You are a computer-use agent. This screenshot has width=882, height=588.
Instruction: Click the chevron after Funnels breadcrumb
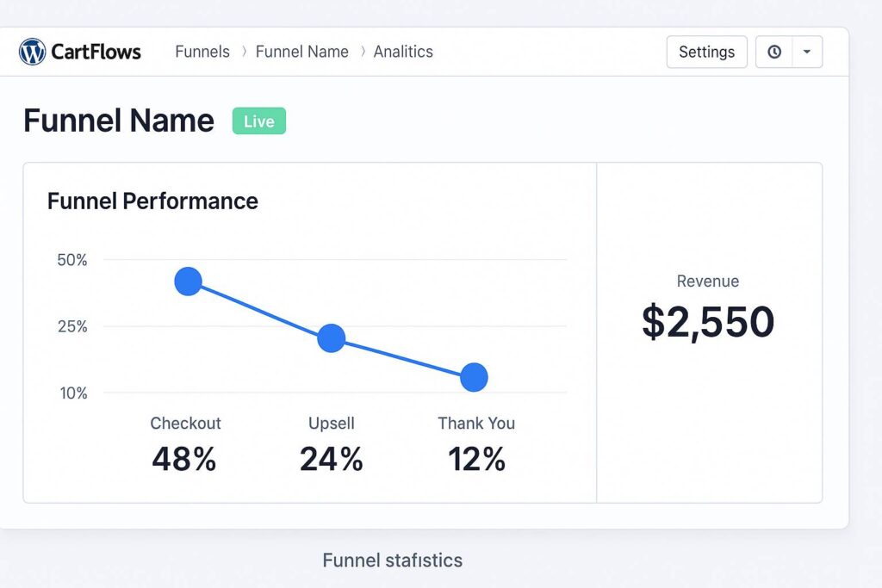tap(244, 52)
